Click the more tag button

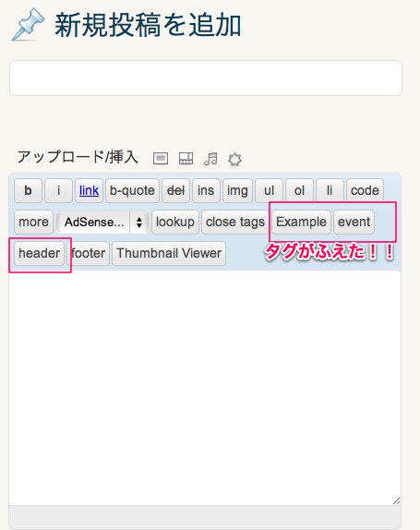tap(33, 222)
